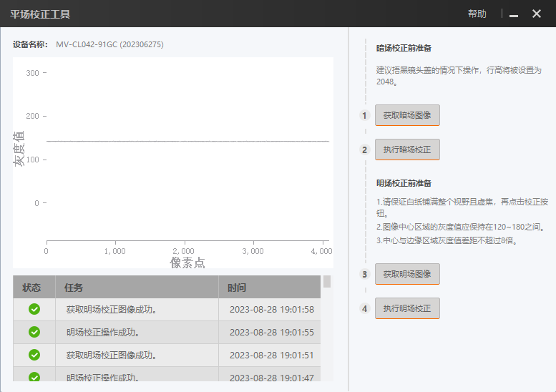Close the 平场校正工具 window
The image size is (556, 392).
pos(537,14)
